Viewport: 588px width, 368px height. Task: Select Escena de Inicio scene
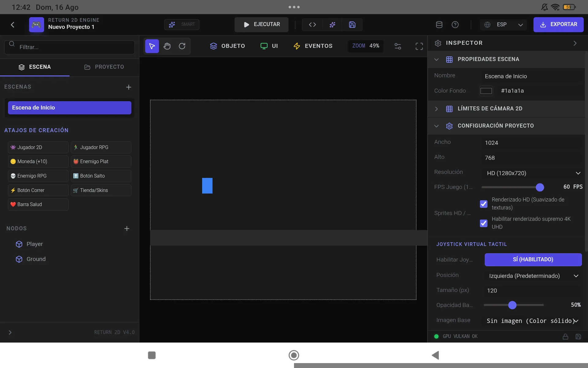(70, 108)
